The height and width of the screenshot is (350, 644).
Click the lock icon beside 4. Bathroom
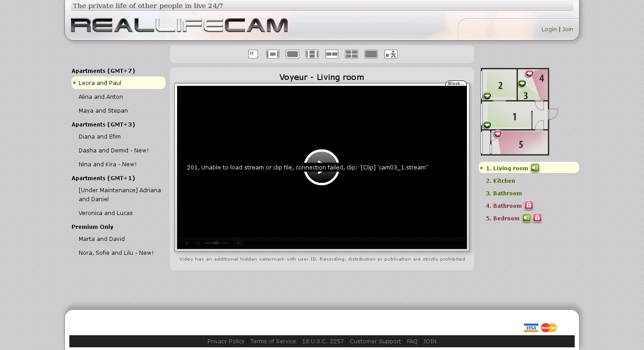[x=529, y=206]
